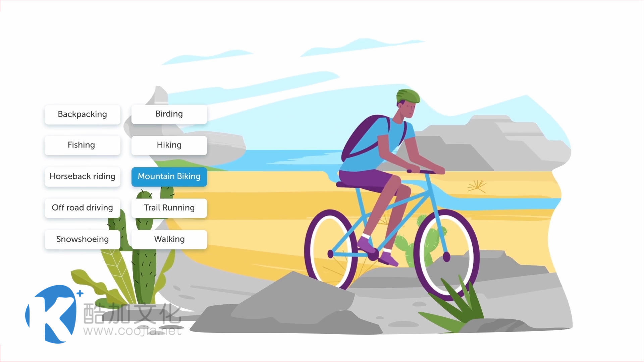
Task: Access Horseback riding submenu
Action: click(82, 176)
